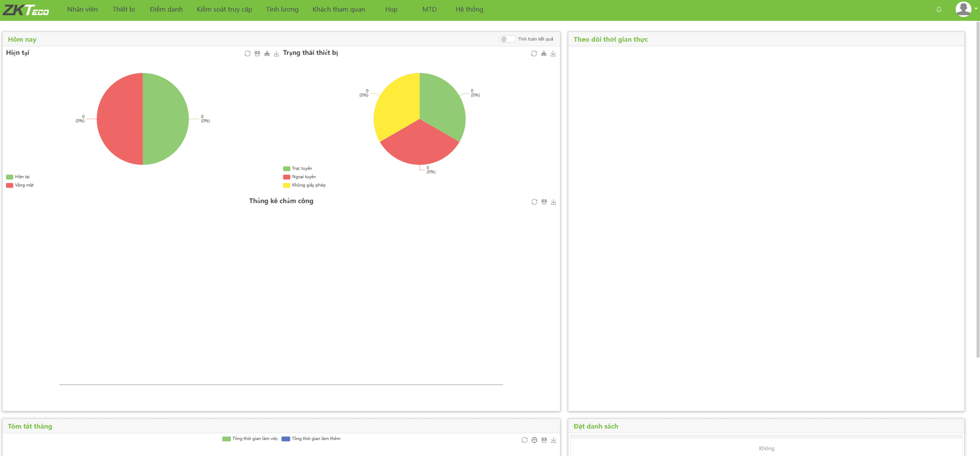Toggle the Tổng thời gian làm thêm legend
Image resolution: width=980 pixels, height=456 pixels.
(x=311, y=439)
